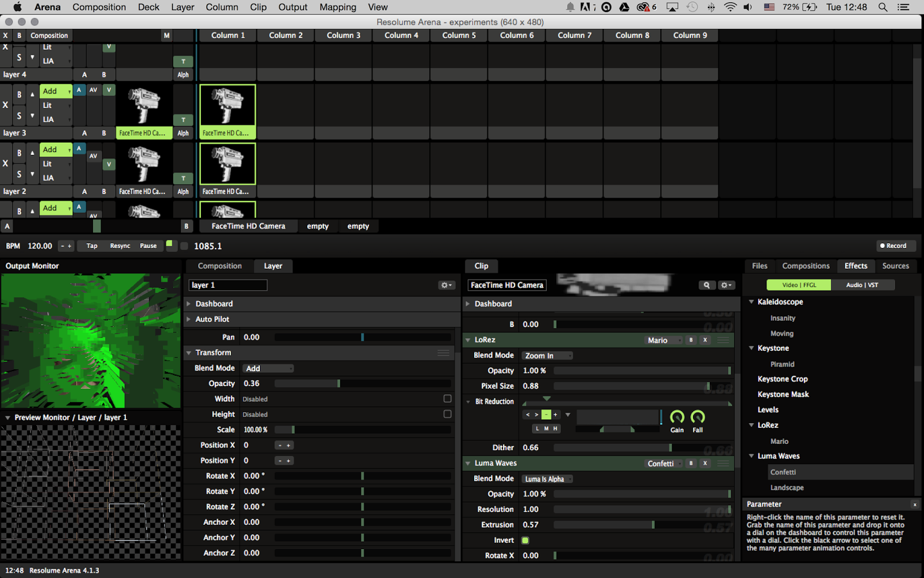Click the LoRez effect drag handle
This screenshot has width=924, height=578.
click(x=723, y=340)
